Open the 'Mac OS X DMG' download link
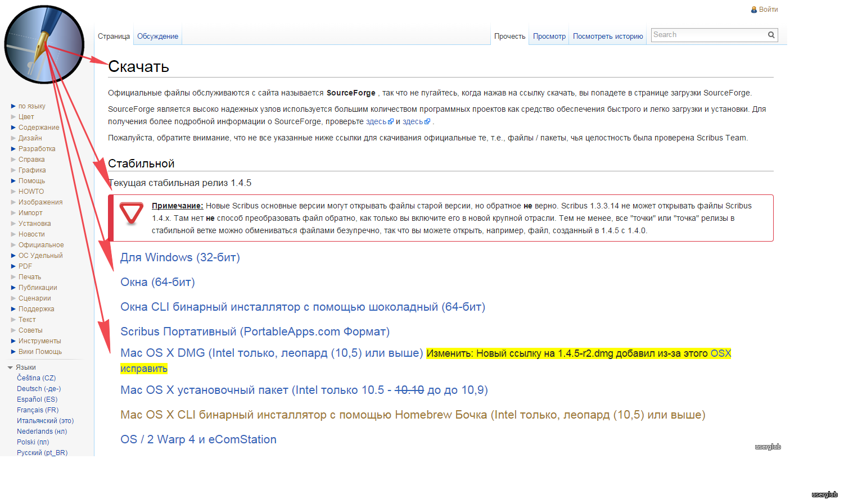This screenshot has height=504, width=844. [x=272, y=353]
